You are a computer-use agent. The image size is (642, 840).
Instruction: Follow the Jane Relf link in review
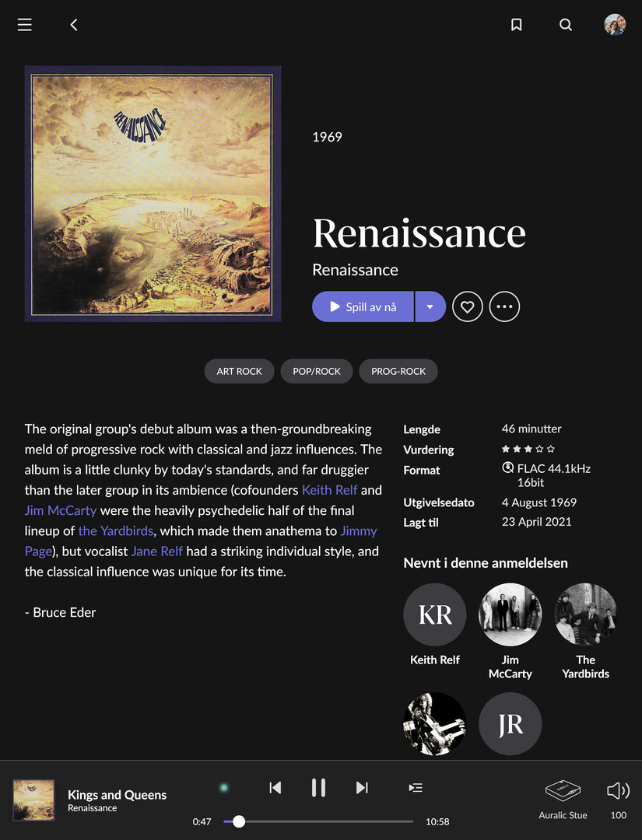[x=156, y=551]
